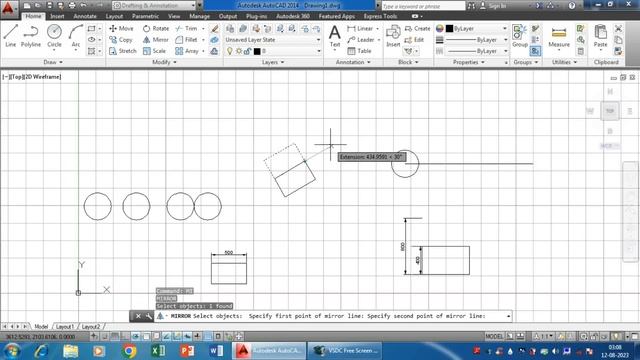Click the Trim tool
The image size is (640, 360).
tap(186, 28)
